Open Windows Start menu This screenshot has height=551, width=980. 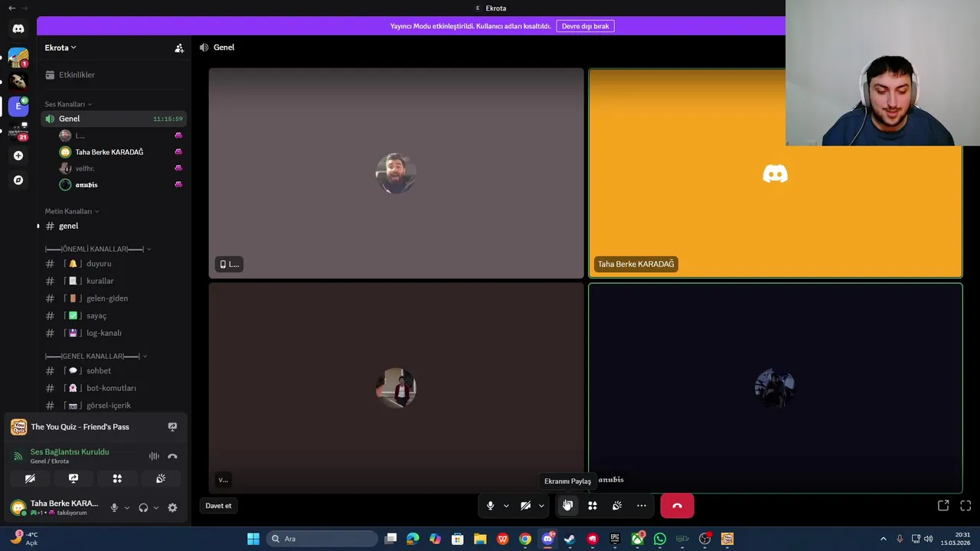(x=253, y=539)
